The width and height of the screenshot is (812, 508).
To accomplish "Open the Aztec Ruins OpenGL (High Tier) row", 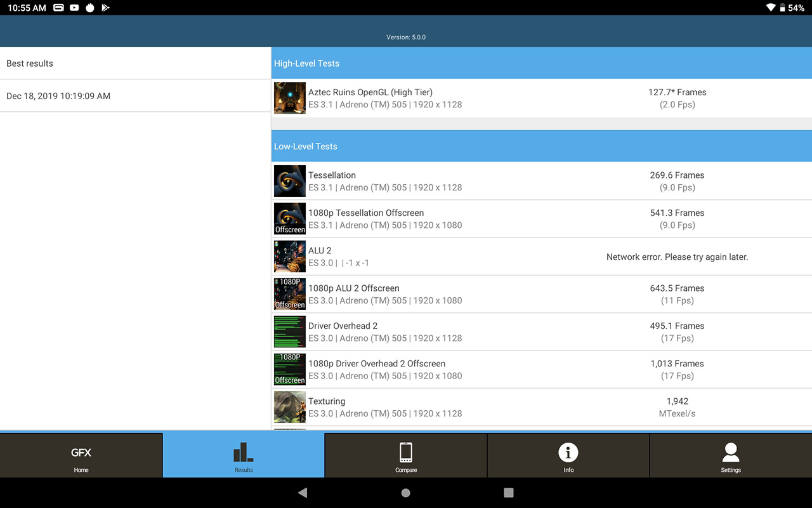I will pyautogui.click(x=542, y=98).
